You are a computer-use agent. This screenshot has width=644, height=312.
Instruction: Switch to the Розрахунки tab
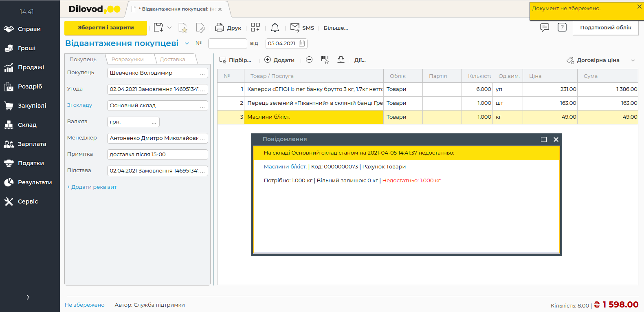point(127,60)
